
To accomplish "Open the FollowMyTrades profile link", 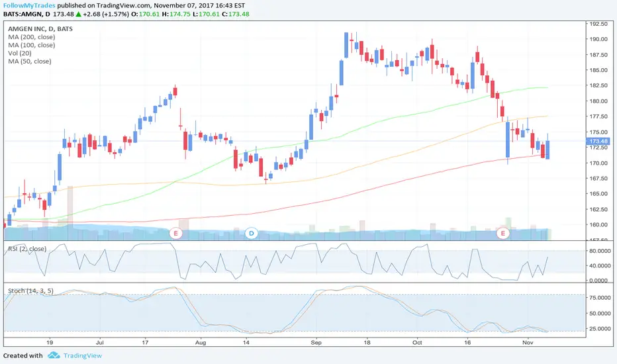I will [29, 5].
